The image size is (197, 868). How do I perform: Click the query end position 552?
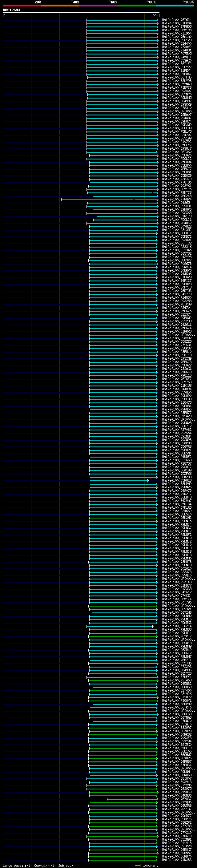(155, 15)
